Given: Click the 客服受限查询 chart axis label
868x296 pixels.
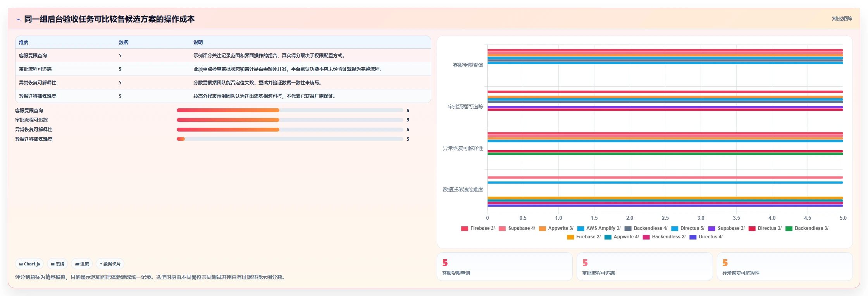Looking at the screenshot, I should tap(468, 65).
